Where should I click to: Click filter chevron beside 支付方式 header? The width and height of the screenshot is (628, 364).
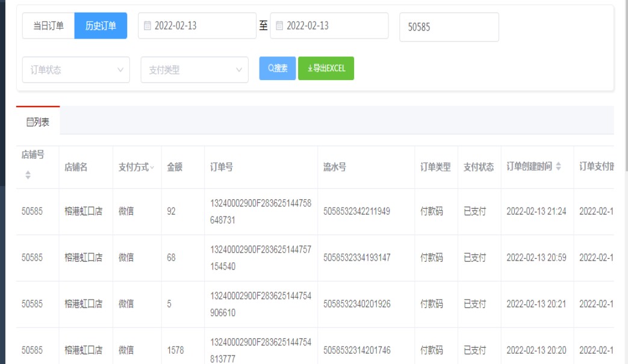pyautogui.click(x=151, y=167)
